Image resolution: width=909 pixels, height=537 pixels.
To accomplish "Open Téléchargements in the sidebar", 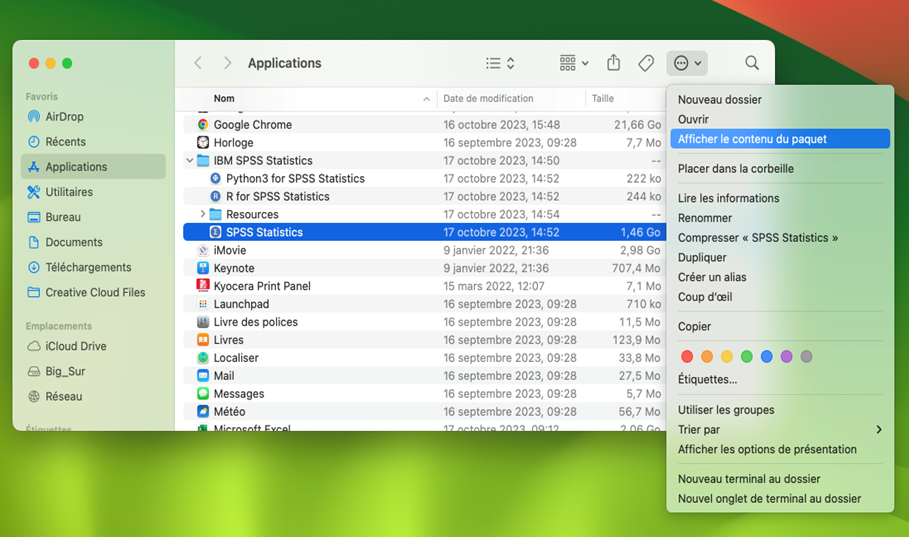I will coord(88,267).
